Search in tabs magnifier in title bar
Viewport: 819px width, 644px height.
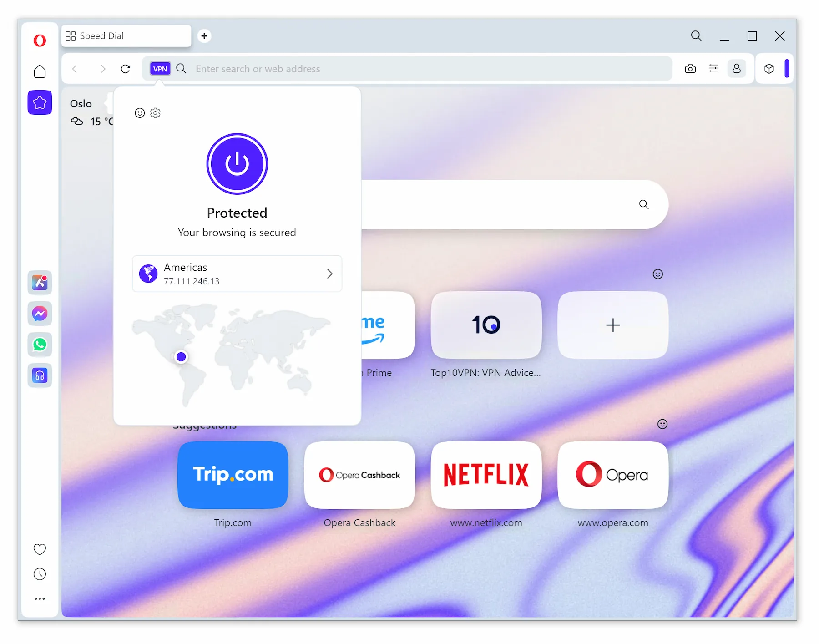(696, 36)
